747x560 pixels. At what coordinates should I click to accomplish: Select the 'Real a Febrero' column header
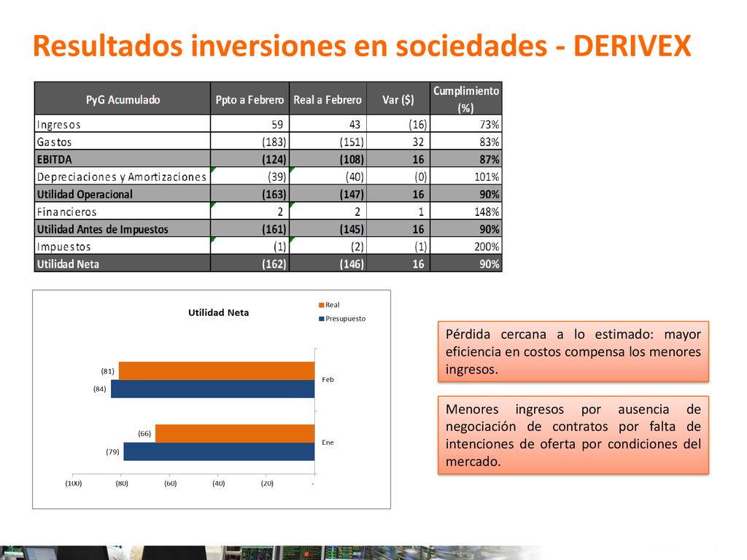tap(328, 99)
